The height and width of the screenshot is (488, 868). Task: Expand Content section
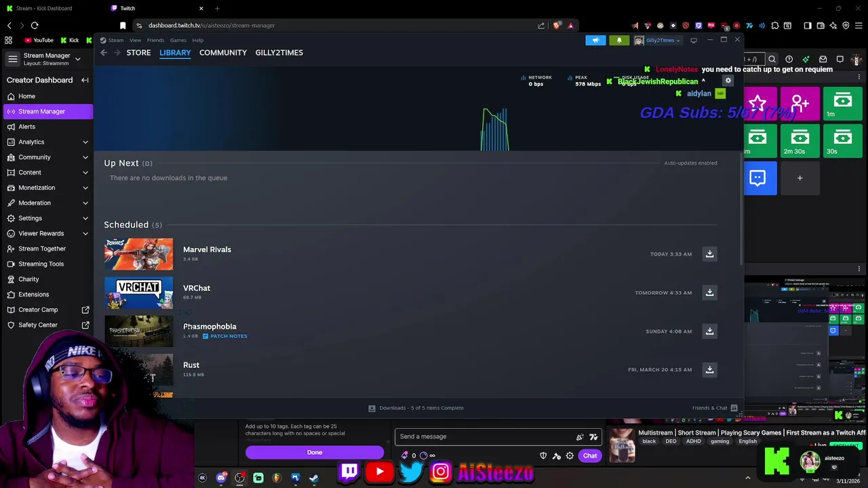pyautogui.click(x=47, y=172)
